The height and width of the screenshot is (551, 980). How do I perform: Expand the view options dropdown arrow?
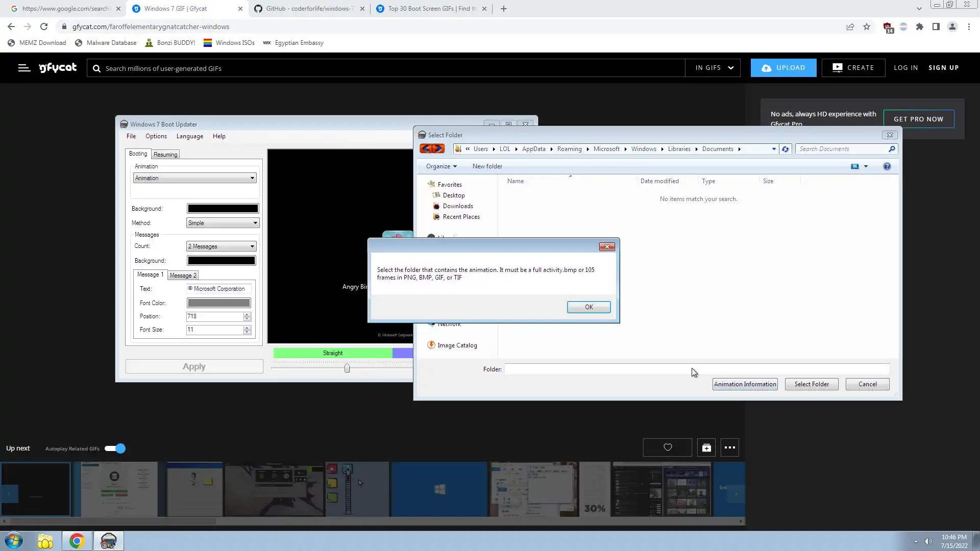pos(866,166)
